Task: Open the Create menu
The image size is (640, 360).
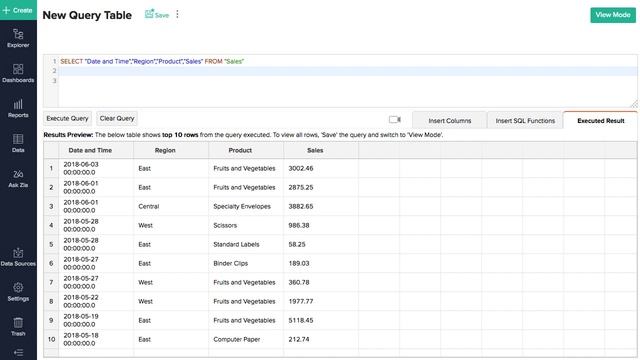Action: click(18, 10)
